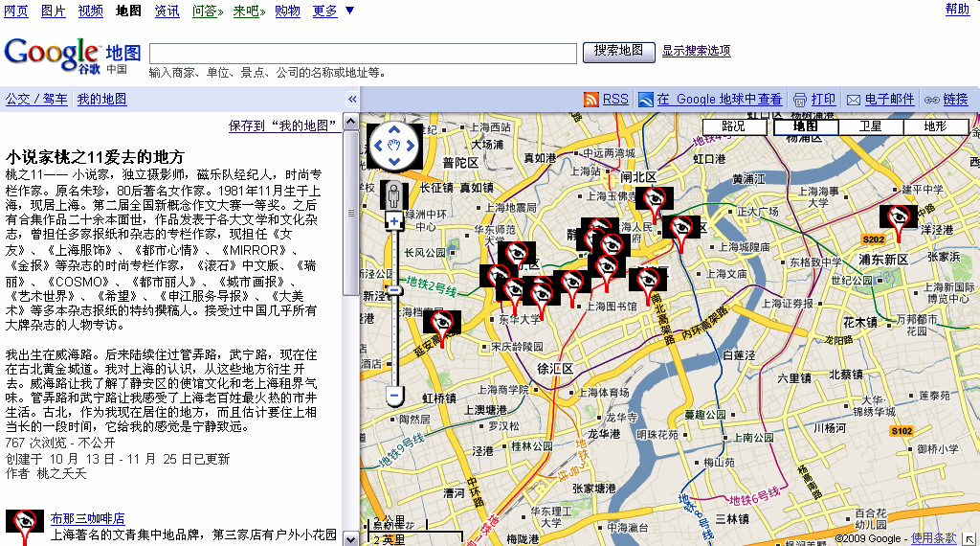The image size is (980, 546).
Task: Click the 打印 print link
Action: click(x=823, y=100)
